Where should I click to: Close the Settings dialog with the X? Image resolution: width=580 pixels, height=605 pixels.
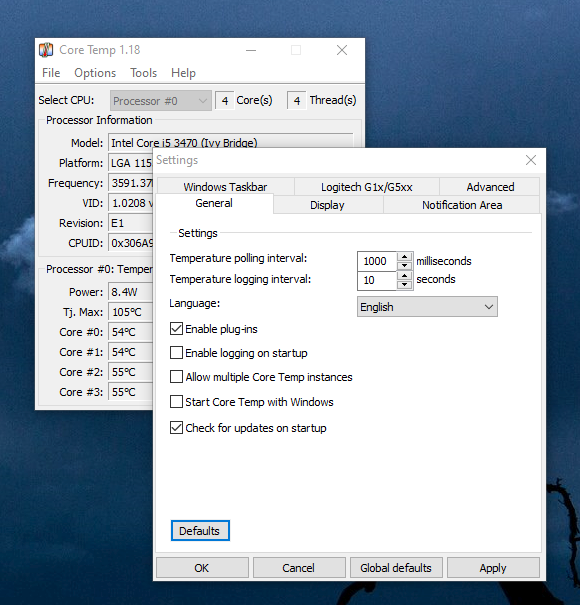click(531, 160)
